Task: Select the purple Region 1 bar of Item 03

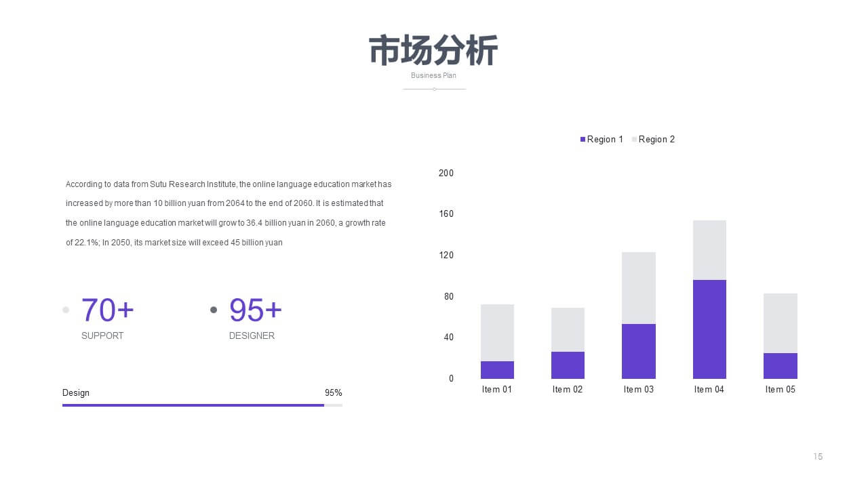Action: coord(639,351)
